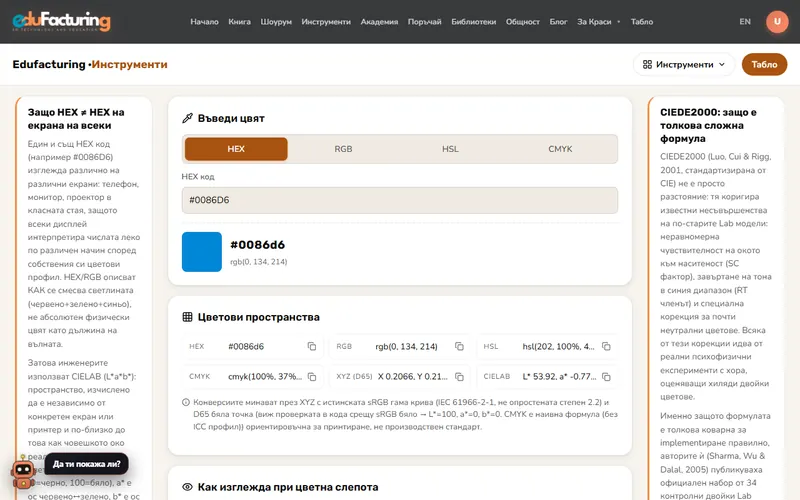Image resolution: width=800 pixels, height=500 pixels.
Task: Click the Инструменти breadcrumb text
Action: 130,64
